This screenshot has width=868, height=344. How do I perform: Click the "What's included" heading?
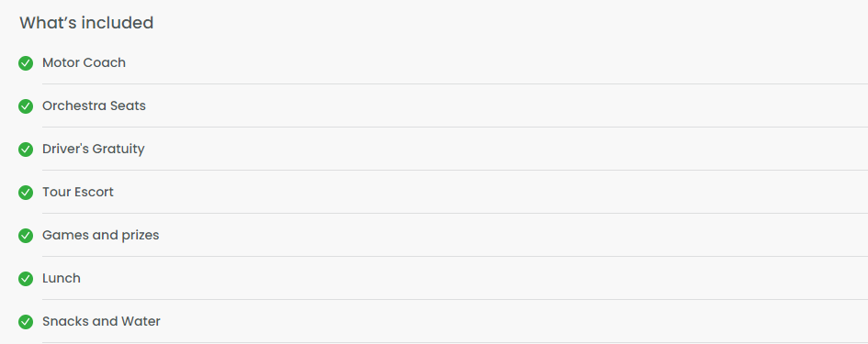click(x=86, y=23)
